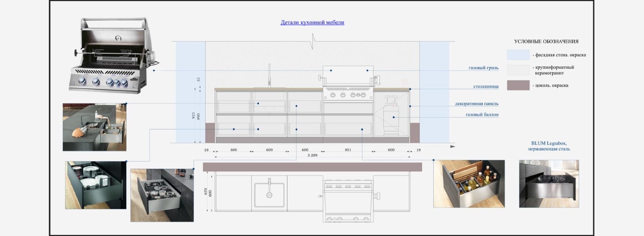Click the 3 289 overall dimension text
The height and width of the screenshot is (236, 644).
click(312, 155)
